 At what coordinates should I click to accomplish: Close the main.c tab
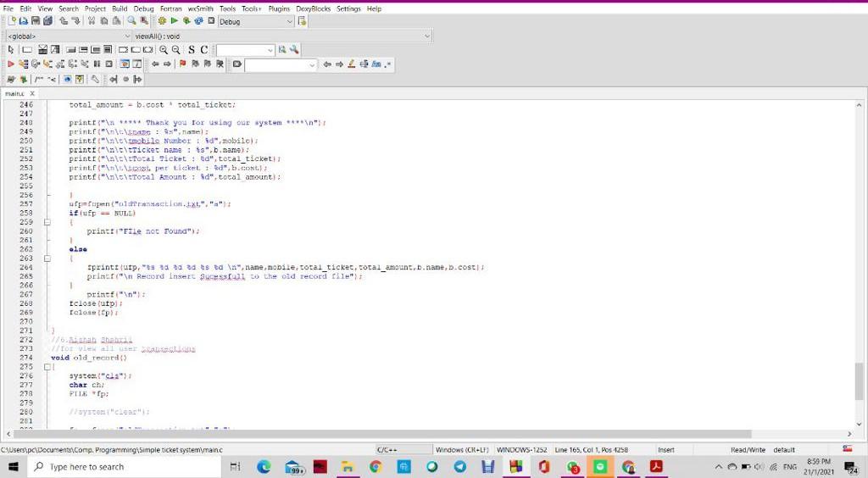(x=32, y=93)
